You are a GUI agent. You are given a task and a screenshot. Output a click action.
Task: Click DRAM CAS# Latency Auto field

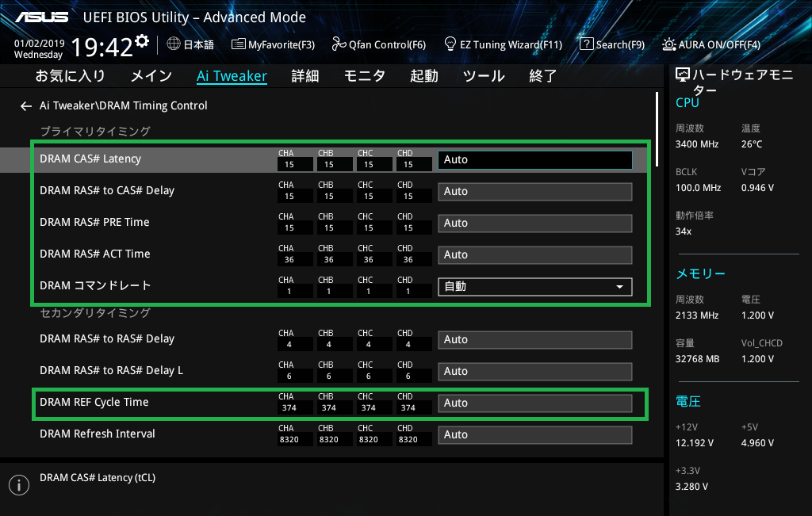(535, 160)
